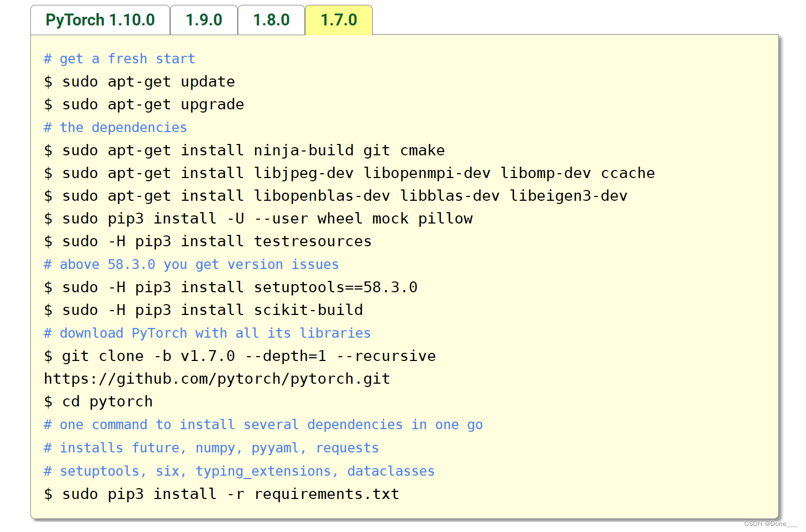Screen dimensions: 806x532
Task: Click the setuptools==58.3.0 install line
Action: pyautogui.click(x=231, y=287)
